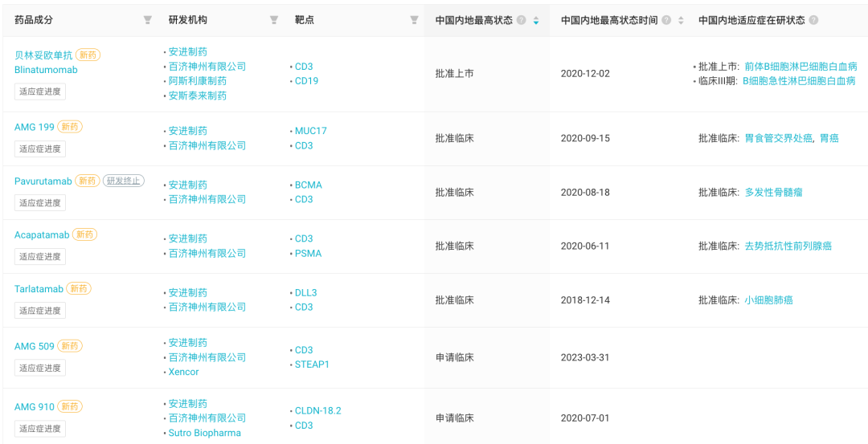Open CD19 target link
Viewport: 868px width, 444px height.
click(x=307, y=81)
